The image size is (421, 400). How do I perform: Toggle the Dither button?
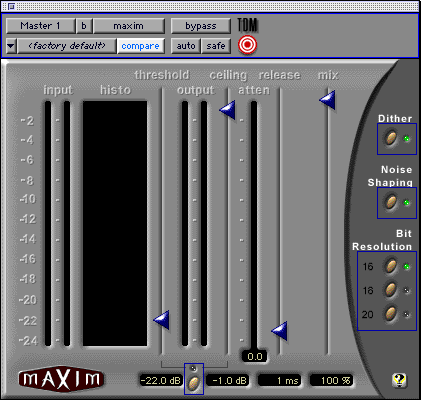[x=391, y=138]
